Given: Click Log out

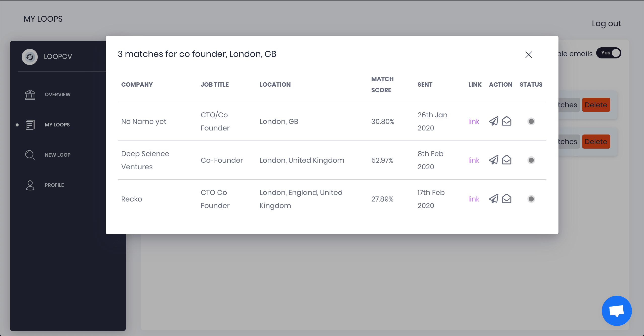Looking at the screenshot, I should tap(607, 23).
